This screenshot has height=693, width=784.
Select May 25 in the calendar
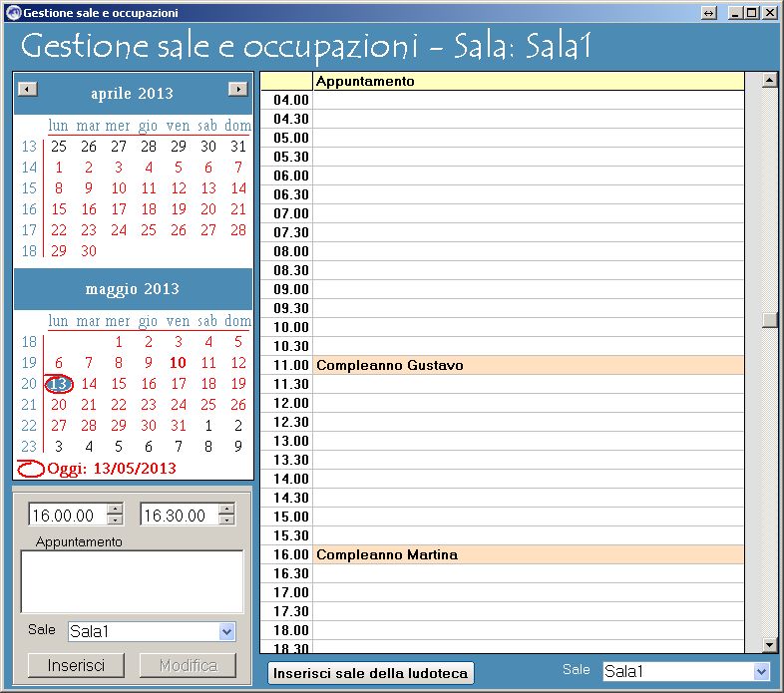coord(208,405)
